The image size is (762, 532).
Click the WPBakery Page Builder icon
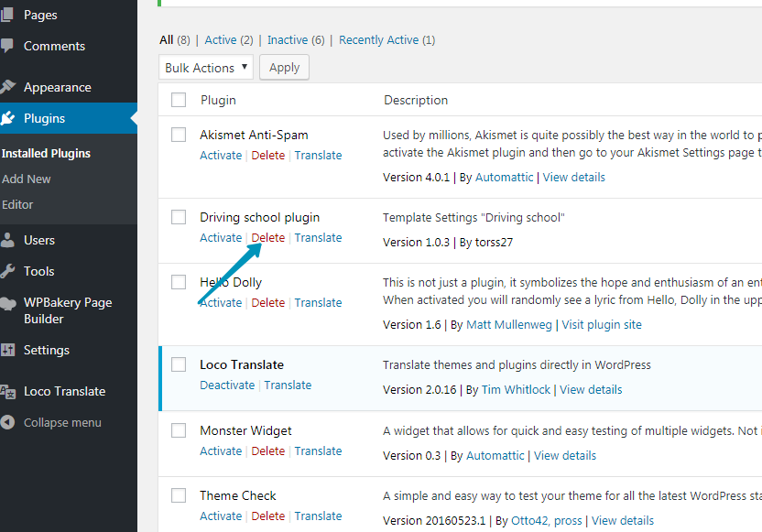coord(7,303)
